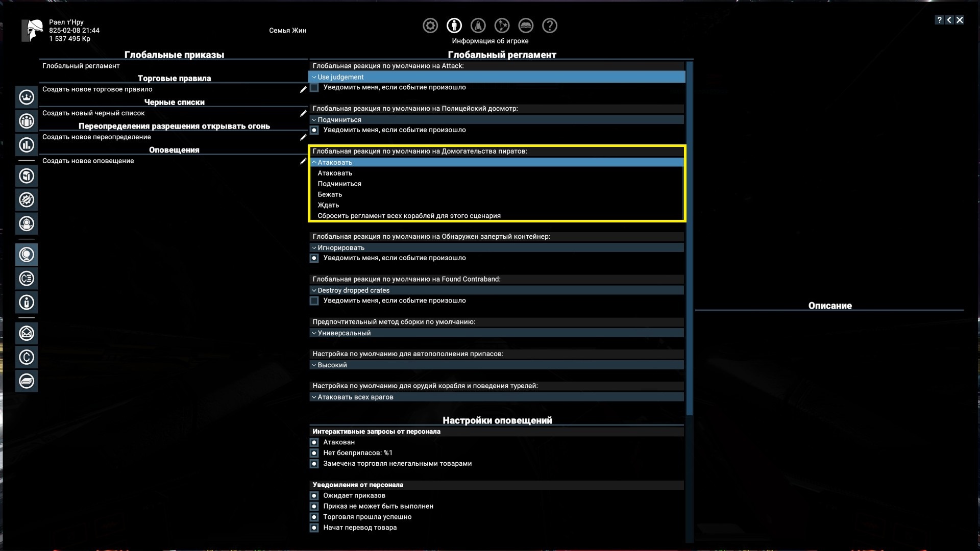980x551 pixels.
Task: Open the Use judgement dropdown
Action: click(x=497, y=77)
